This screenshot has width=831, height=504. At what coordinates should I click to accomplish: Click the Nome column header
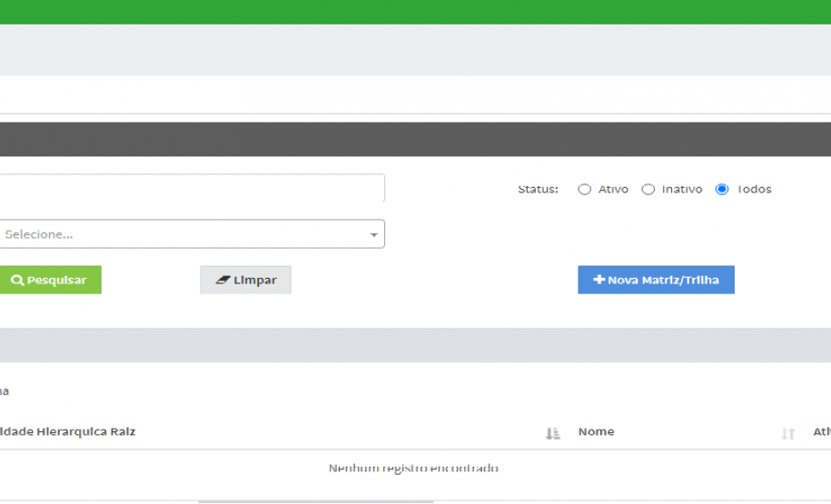597,432
